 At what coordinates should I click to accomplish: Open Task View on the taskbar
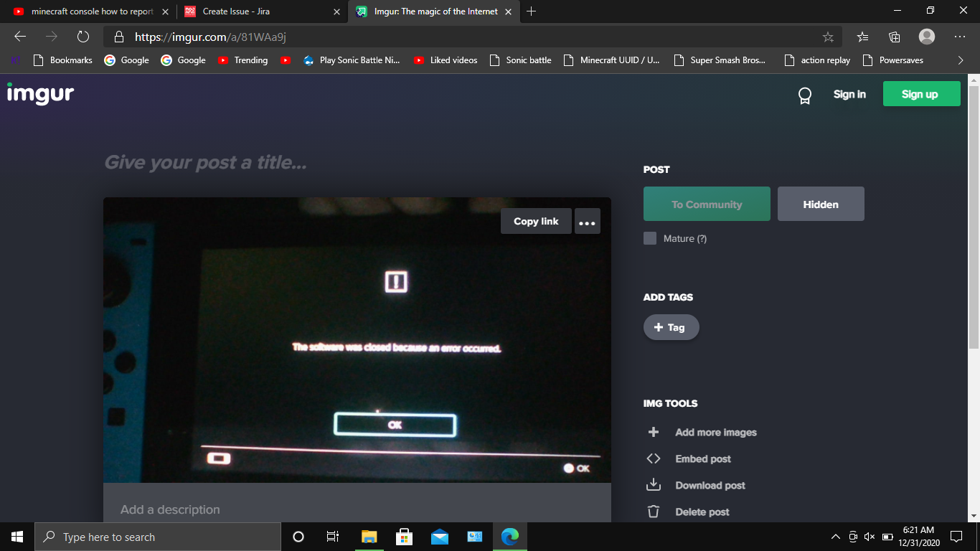click(x=333, y=537)
